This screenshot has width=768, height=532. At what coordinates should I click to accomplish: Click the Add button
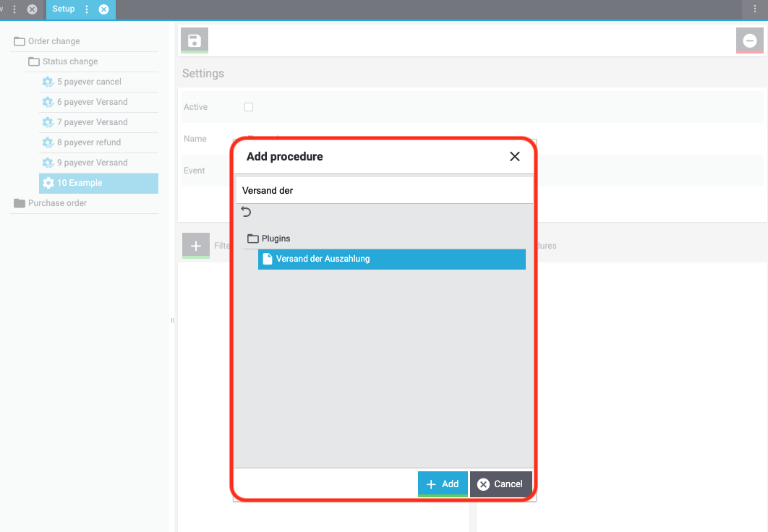point(443,484)
